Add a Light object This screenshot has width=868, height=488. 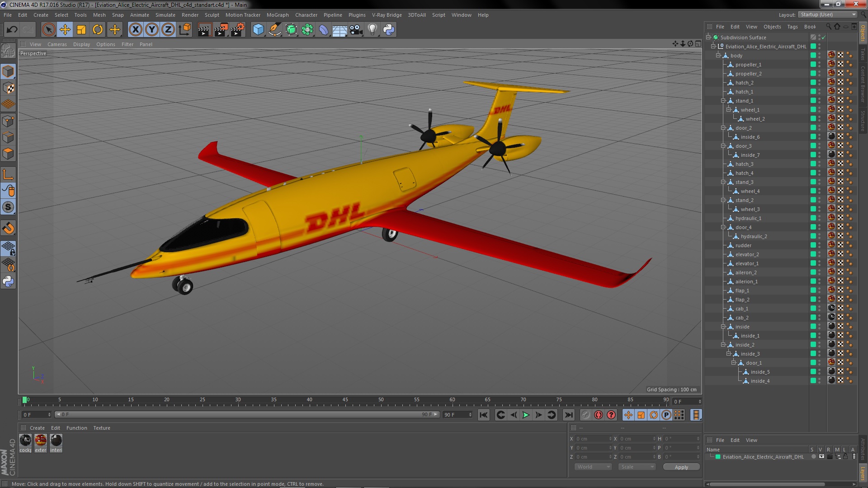point(373,30)
